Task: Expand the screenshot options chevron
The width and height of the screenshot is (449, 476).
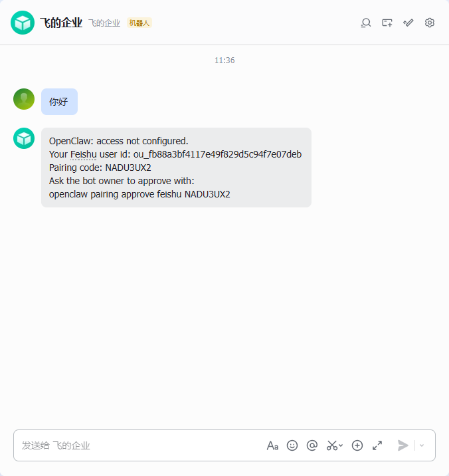Action: point(341,445)
